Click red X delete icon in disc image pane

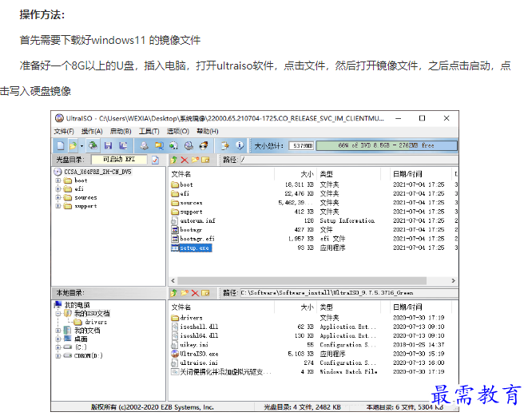(185, 160)
